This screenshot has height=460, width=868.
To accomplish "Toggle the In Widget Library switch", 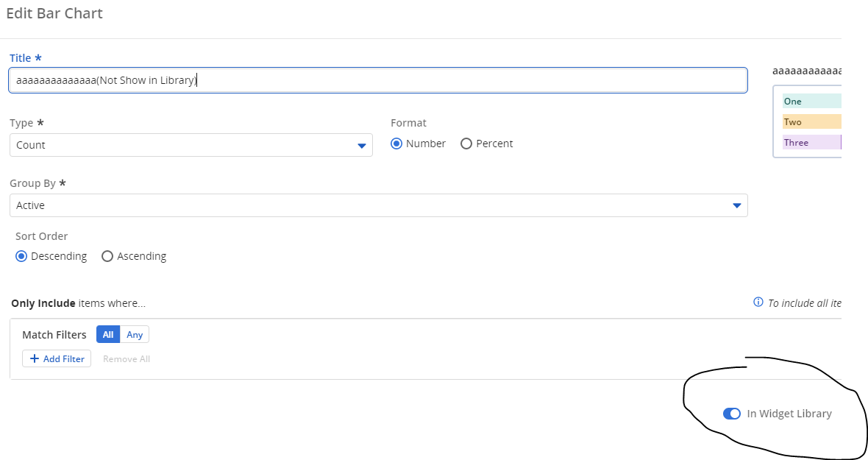I will click(x=732, y=414).
